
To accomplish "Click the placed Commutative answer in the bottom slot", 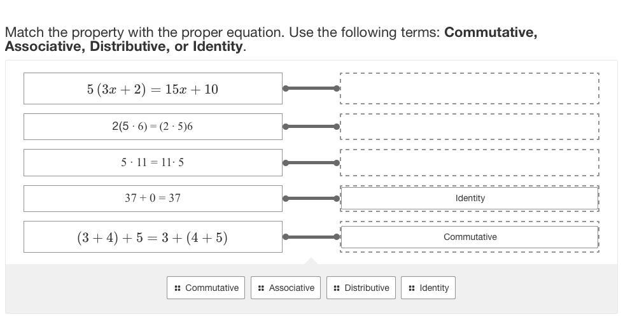I will coord(470,237).
